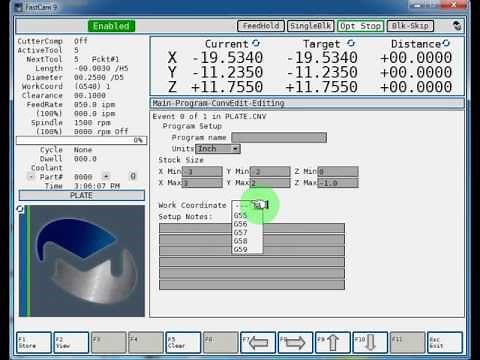Click the disabled F11 key
This screenshot has height=360, width=480.
[x=407, y=342]
